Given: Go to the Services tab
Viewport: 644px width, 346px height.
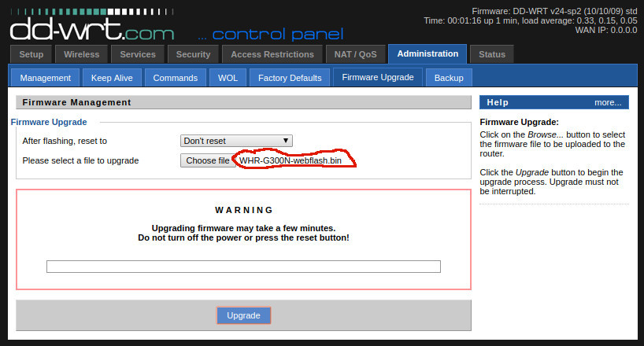Looking at the screenshot, I should coord(138,54).
